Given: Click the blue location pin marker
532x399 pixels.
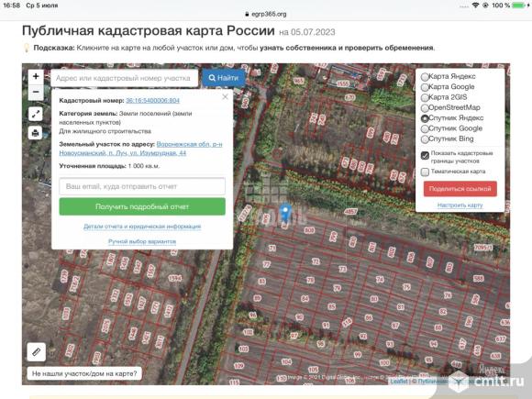Looking at the screenshot, I should point(286,213).
